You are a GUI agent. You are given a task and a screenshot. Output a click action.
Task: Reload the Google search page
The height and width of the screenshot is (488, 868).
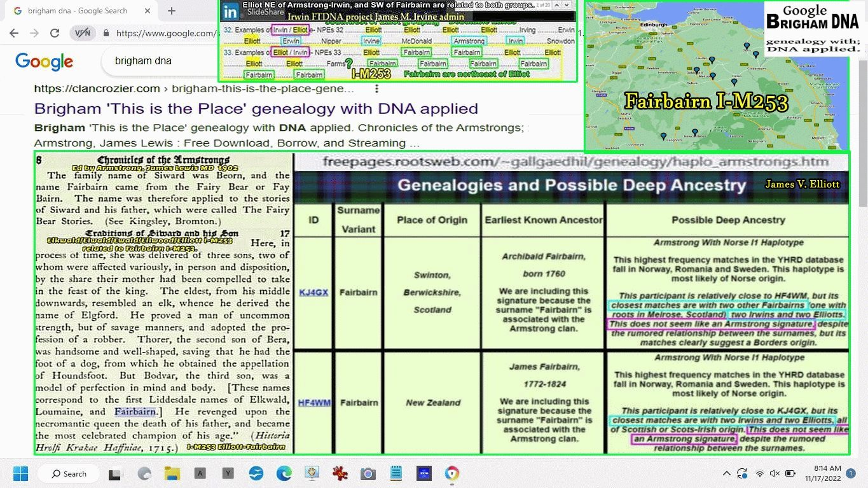(55, 33)
